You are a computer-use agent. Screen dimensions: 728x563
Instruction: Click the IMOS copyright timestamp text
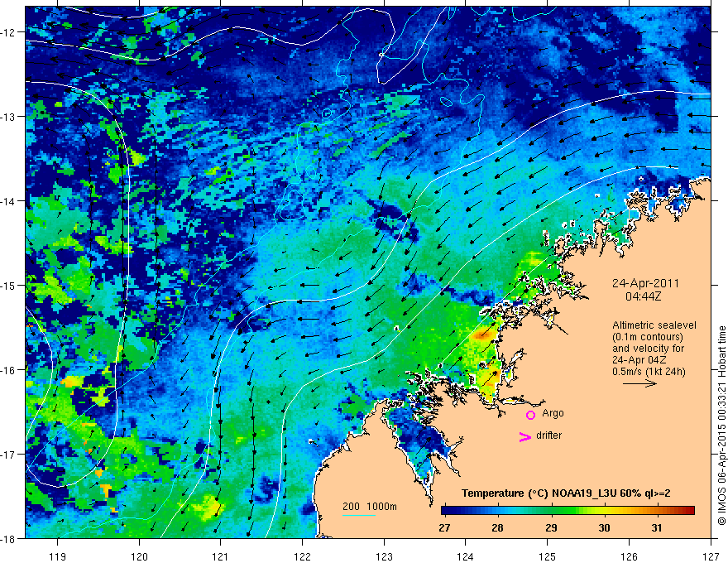point(722,426)
